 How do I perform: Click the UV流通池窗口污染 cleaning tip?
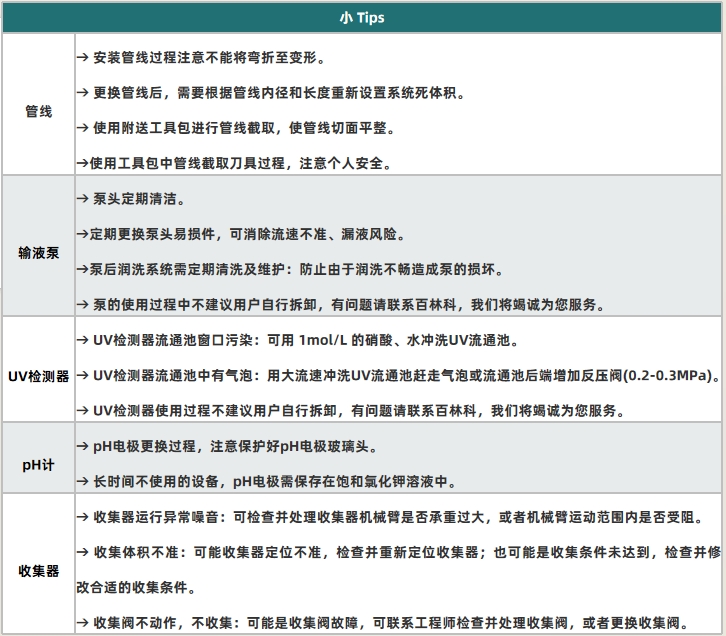click(297, 340)
